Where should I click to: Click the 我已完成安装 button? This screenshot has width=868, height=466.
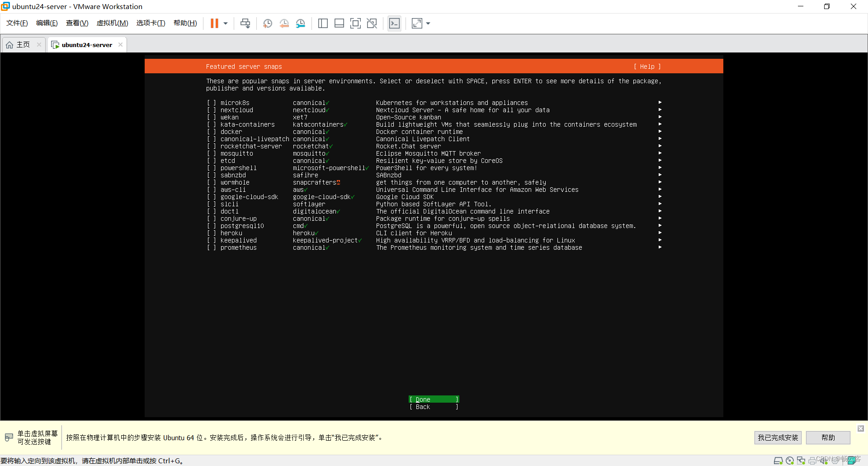(x=778, y=437)
